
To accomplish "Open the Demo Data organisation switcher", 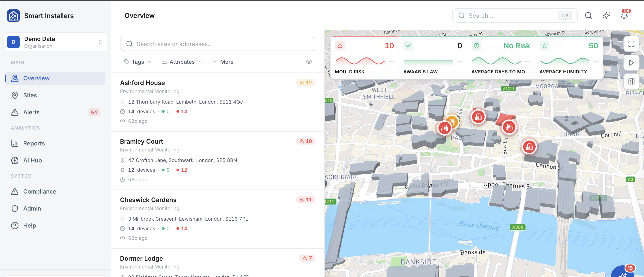I will tap(55, 42).
